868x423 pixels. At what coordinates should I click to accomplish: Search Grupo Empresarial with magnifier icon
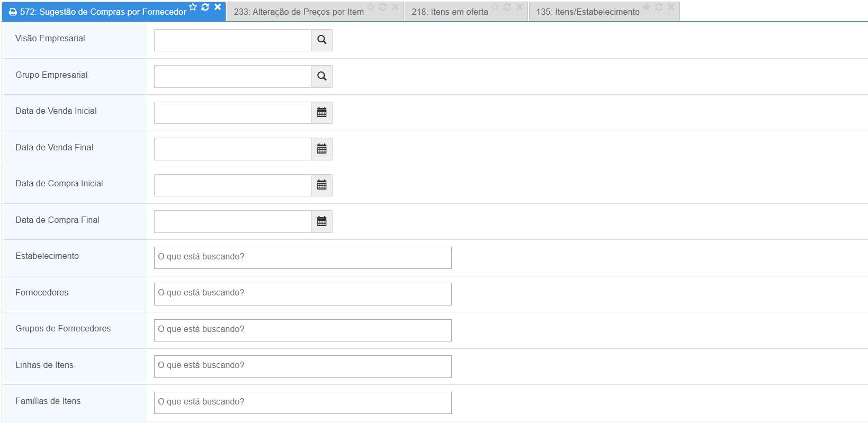(x=322, y=77)
